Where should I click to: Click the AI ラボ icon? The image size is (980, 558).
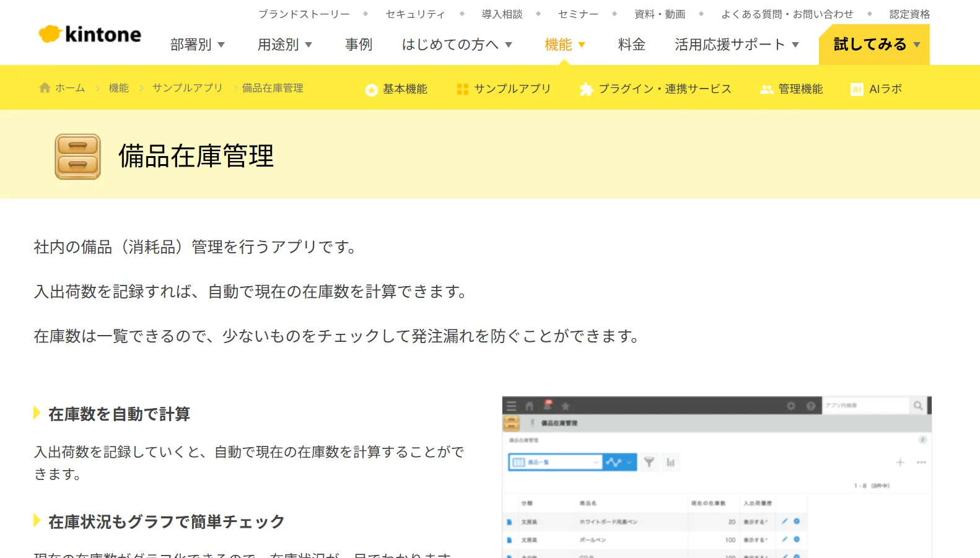[857, 89]
